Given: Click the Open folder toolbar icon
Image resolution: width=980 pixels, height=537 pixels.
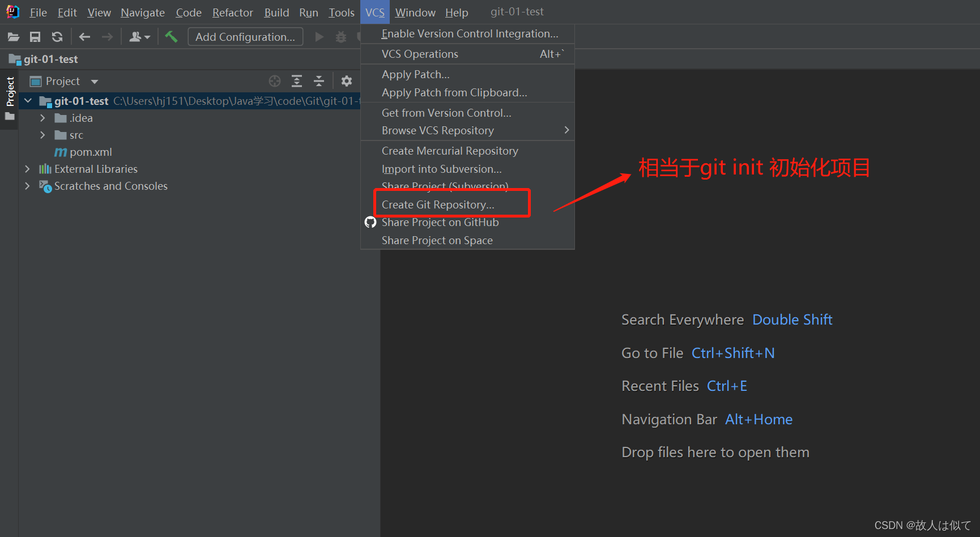Looking at the screenshot, I should point(14,37).
